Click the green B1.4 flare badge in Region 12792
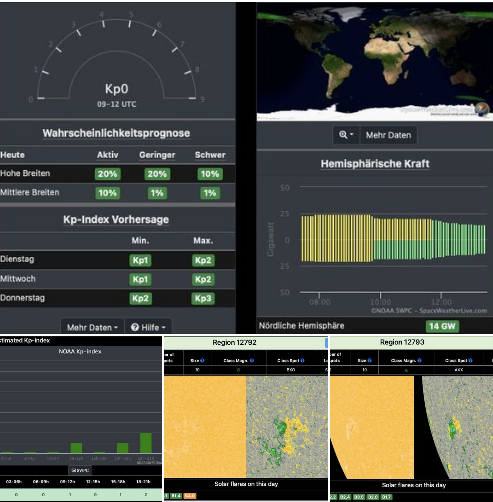This screenshot has width=493, height=502. (x=176, y=496)
